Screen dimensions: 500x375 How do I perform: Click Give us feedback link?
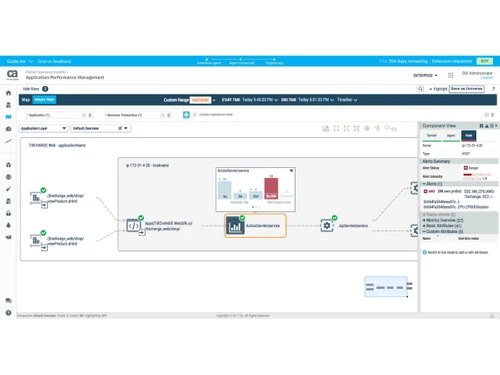[54, 61]
